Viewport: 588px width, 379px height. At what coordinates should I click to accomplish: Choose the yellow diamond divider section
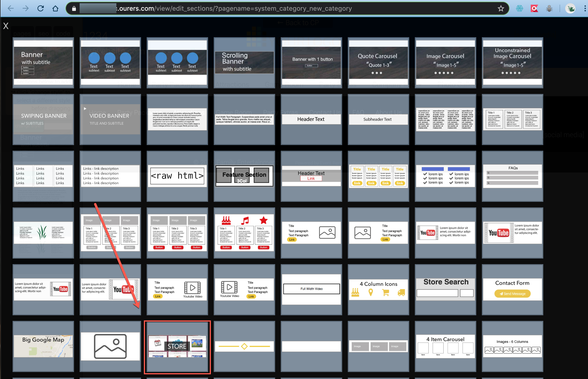coord(244,346)
